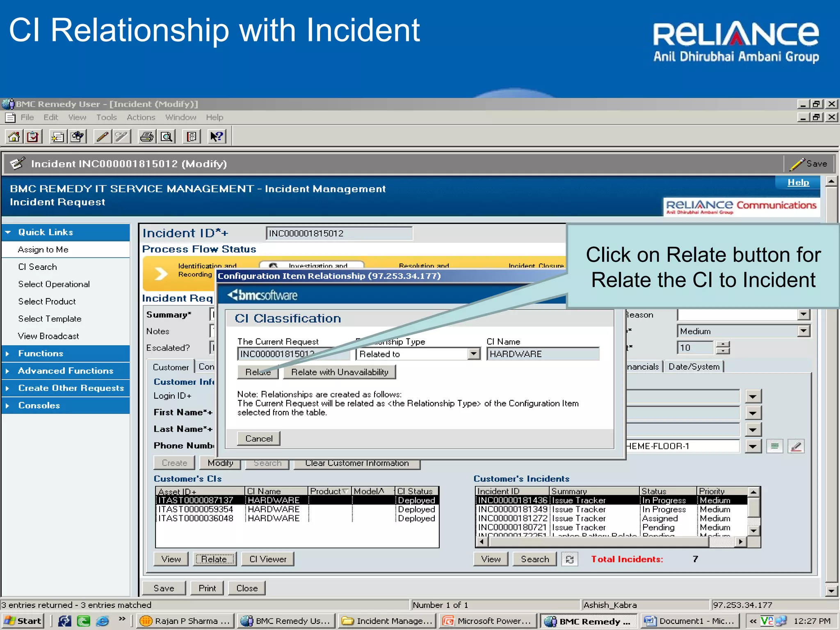Click the edit pencil icon near HEME-FLOOR-1

click(x=796, y=446)
